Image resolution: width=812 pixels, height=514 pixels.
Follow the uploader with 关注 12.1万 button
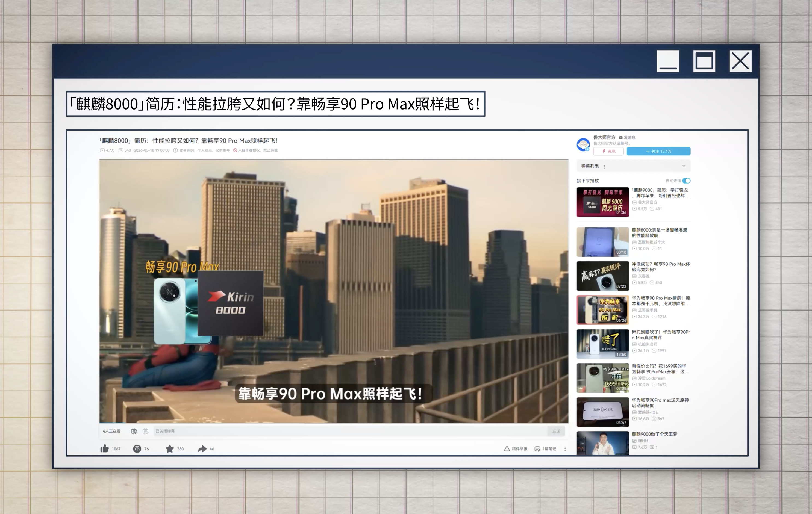[658, 151]
